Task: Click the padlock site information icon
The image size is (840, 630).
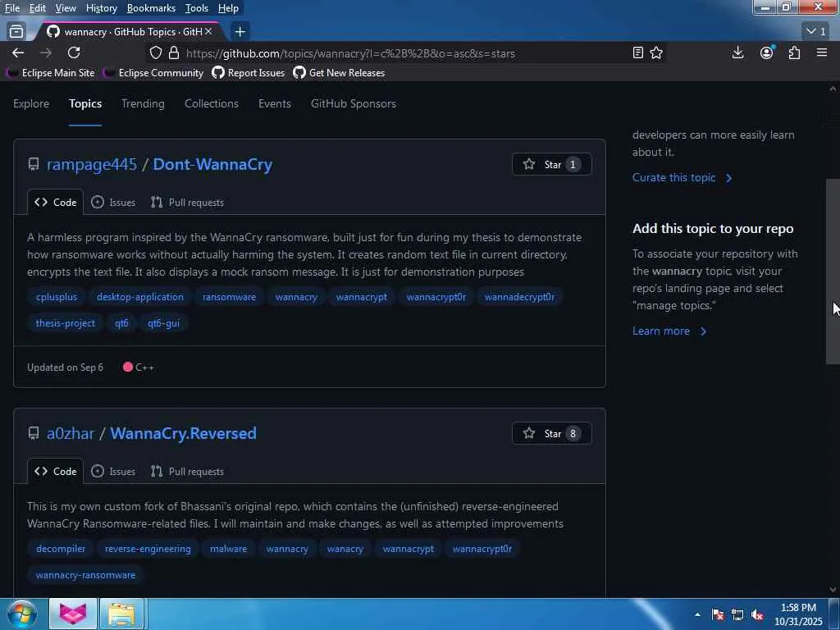Action: pos(174,53)
